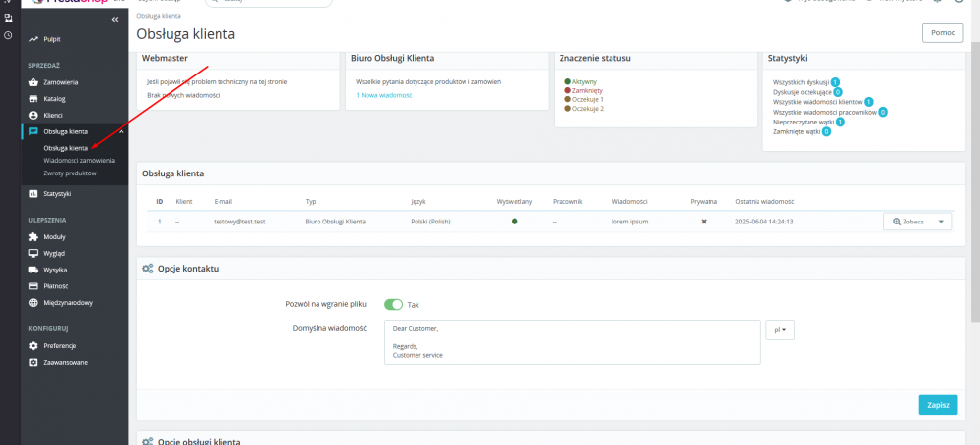The height and width of the screenshot is (445, 980).
Task: Click the Zapisz save button
Action: 937,405
